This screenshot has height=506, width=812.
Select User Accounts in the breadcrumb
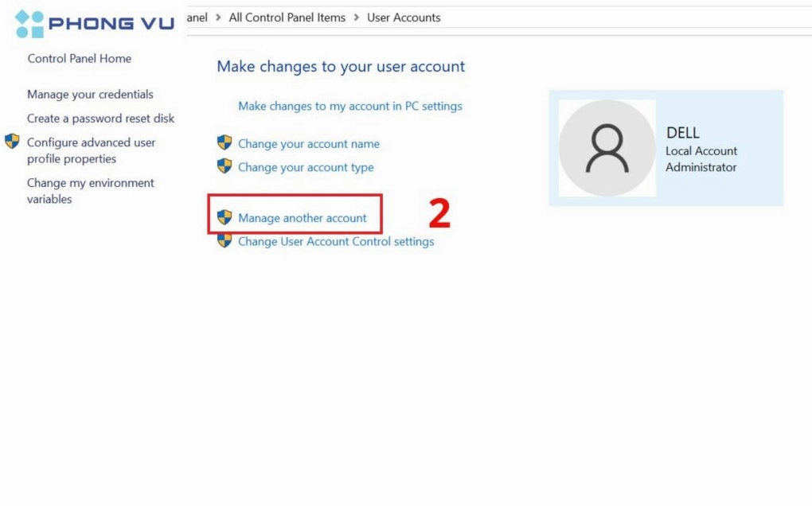(404, 17)
